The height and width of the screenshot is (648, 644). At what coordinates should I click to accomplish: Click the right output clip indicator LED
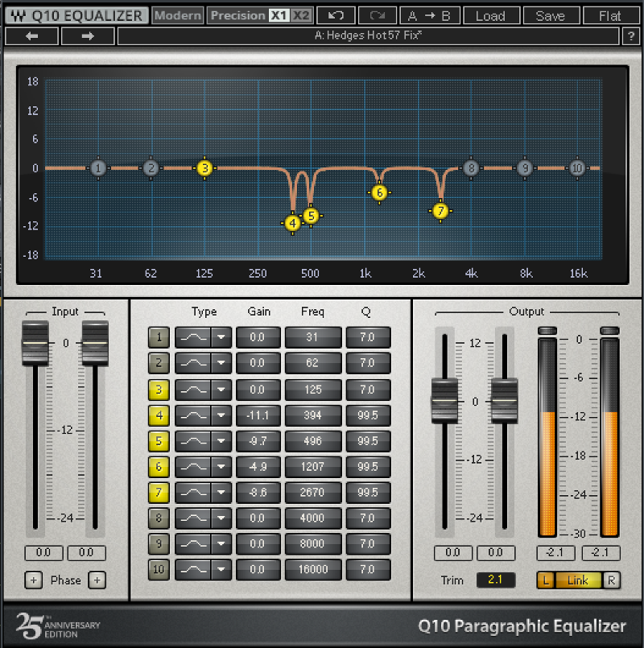pyautogui.click(x=609, y=331)
